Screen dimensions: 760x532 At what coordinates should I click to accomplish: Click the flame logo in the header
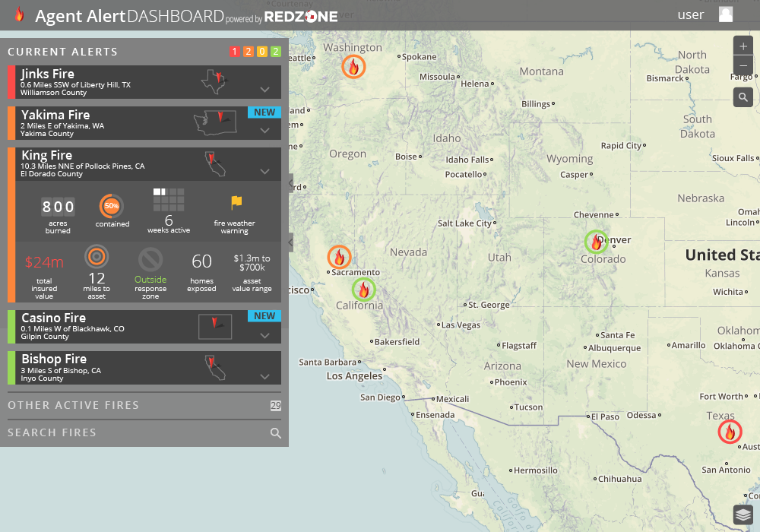coord(20,14)
